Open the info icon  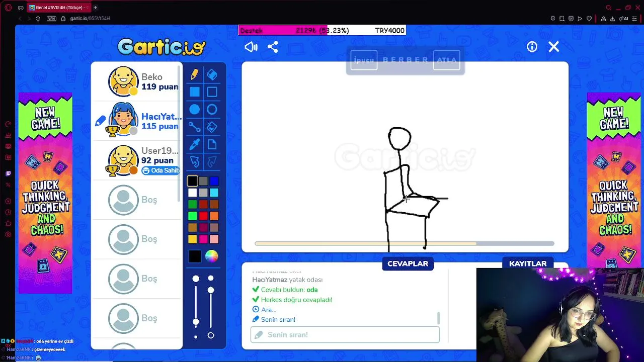click(532, 47)
